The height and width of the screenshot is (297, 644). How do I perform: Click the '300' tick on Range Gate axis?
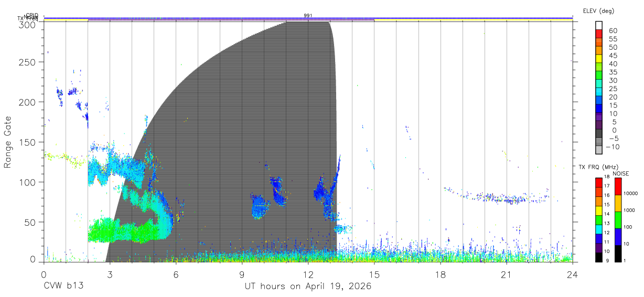tap(27, 24)
